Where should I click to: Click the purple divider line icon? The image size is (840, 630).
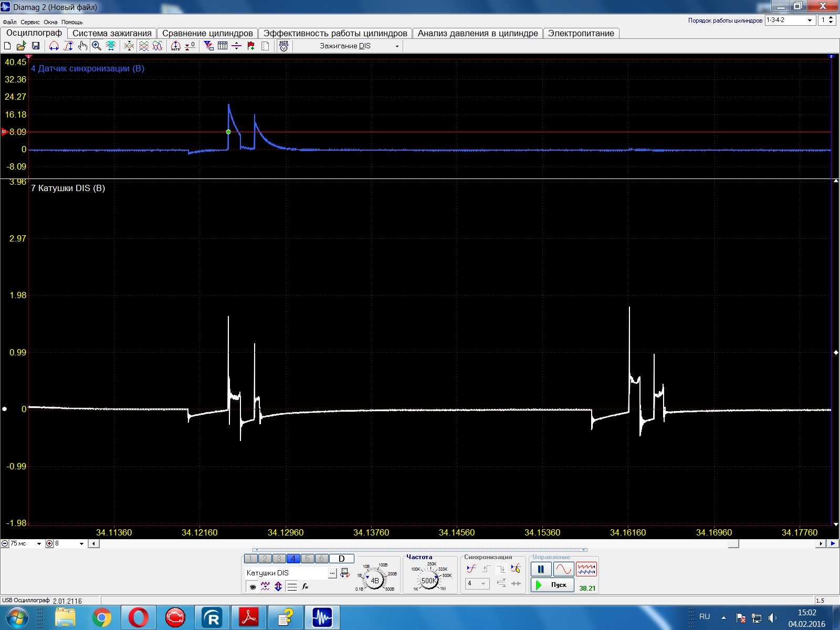pyautogui.click(x=237, y=46)
